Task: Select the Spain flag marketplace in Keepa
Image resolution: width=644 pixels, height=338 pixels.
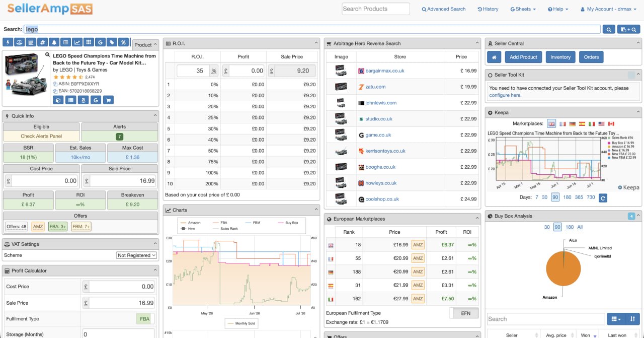Action: [582, 123]
